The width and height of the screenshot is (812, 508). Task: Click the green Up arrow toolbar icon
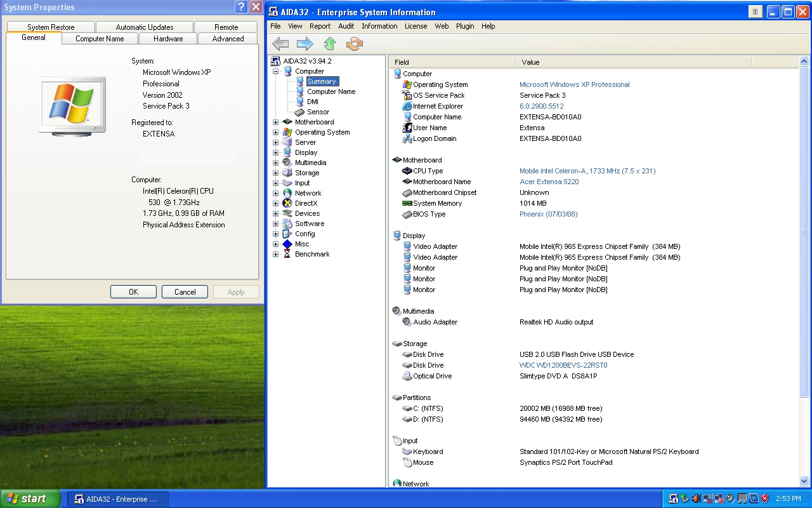tap(330, 44)
